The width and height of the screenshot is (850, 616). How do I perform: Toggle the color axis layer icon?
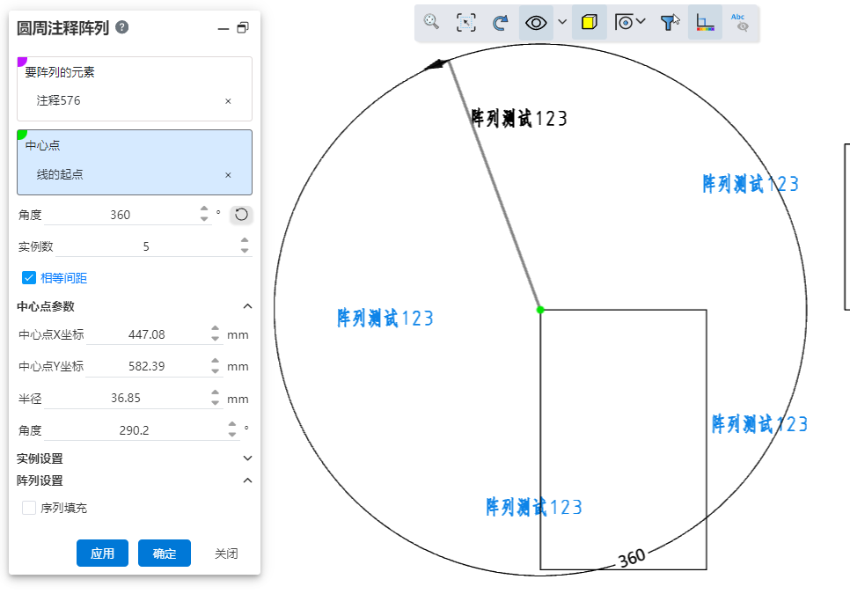(x=705, y=22)
